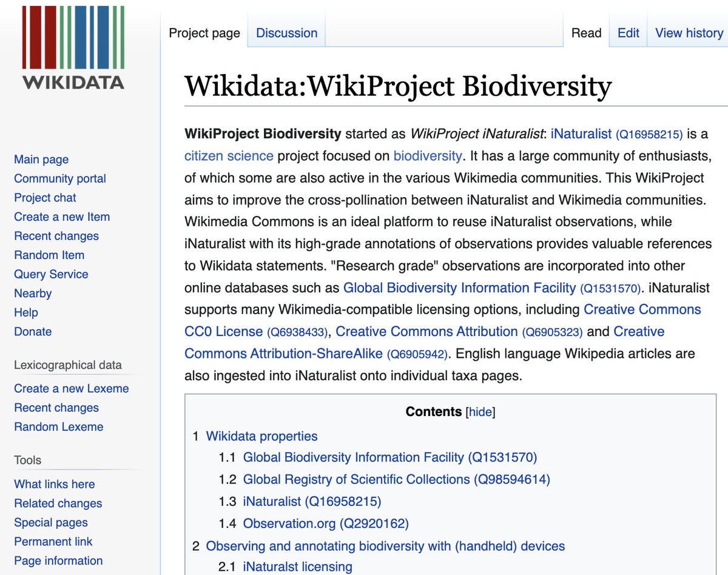Open the View history tab
This screenshot has height=575, width=728.
689,33
